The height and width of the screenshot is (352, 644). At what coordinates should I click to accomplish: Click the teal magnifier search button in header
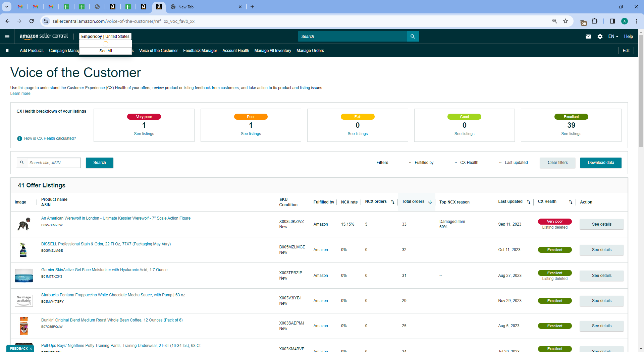(413, 37)
